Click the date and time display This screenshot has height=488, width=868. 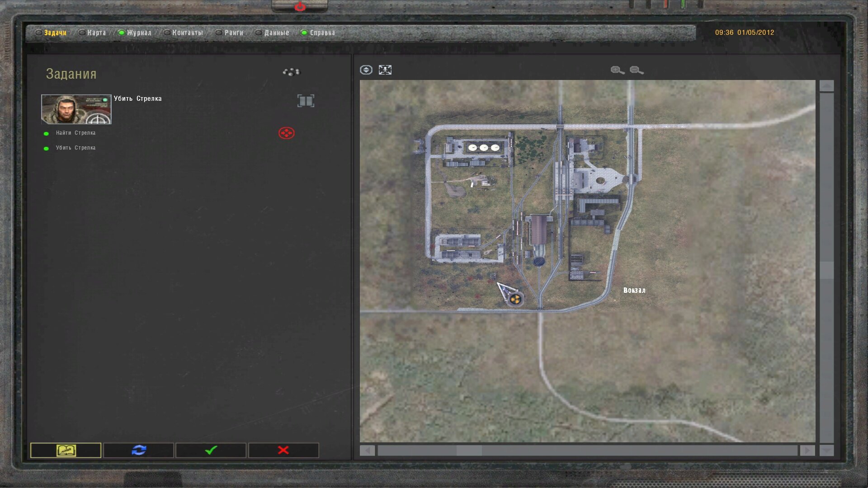(745, 33)
